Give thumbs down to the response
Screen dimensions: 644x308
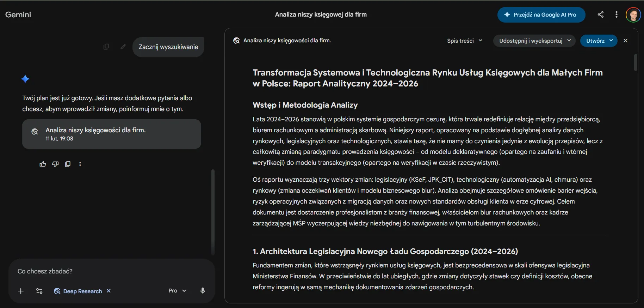[55, 164]
